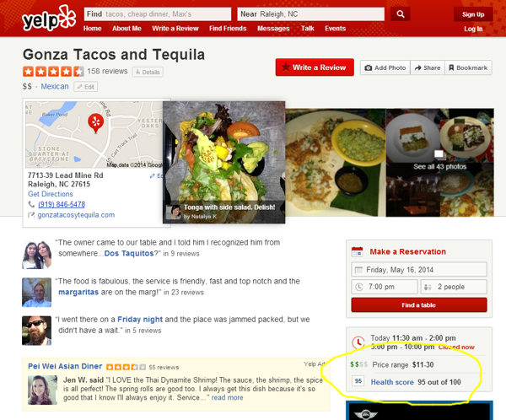
Task: Open the Messages menu item
Action: pos(273,29)
